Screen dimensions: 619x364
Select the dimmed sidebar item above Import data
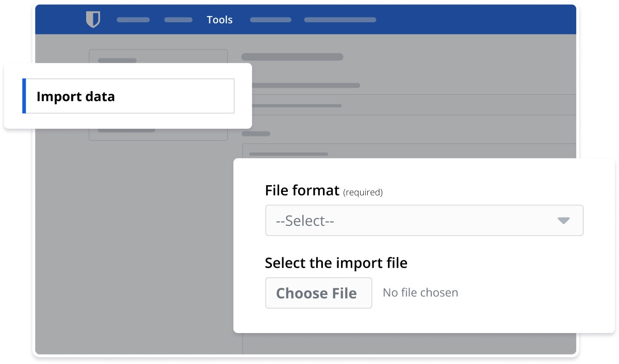pyautogui.click(x=118, y=60)
